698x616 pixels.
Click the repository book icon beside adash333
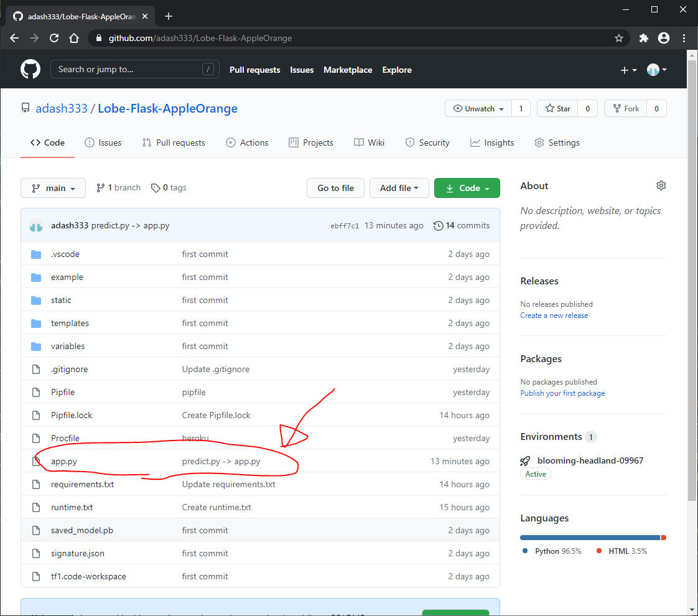click(x=26, y=108)
